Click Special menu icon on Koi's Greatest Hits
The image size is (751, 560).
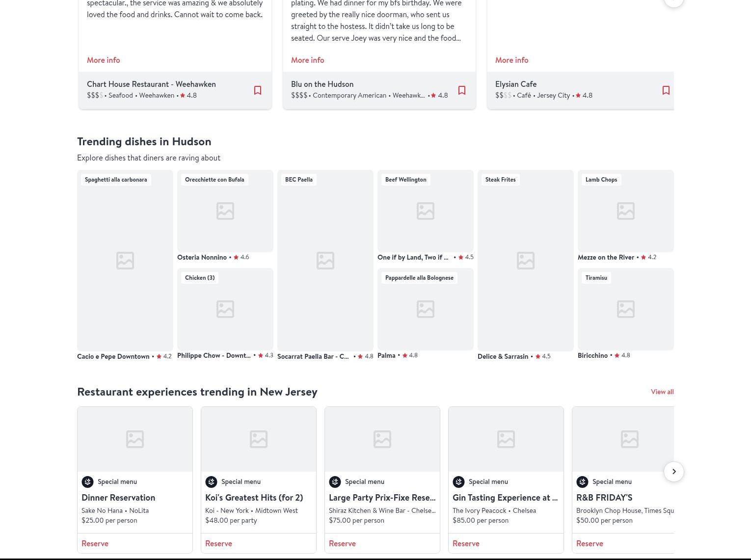click(211, 482)
